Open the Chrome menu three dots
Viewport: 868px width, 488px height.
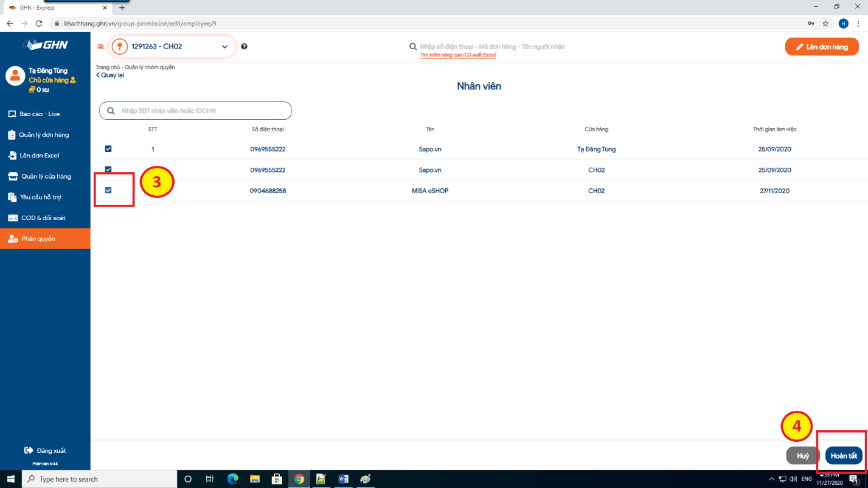pyautogui.click(x=858, y=24)
